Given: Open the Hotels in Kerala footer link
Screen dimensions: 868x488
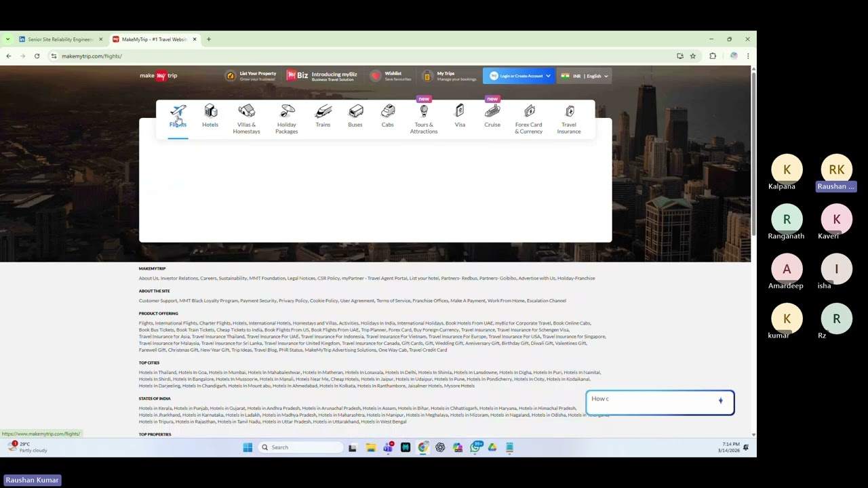Looking at the screenshot, I should pos(155,408).
